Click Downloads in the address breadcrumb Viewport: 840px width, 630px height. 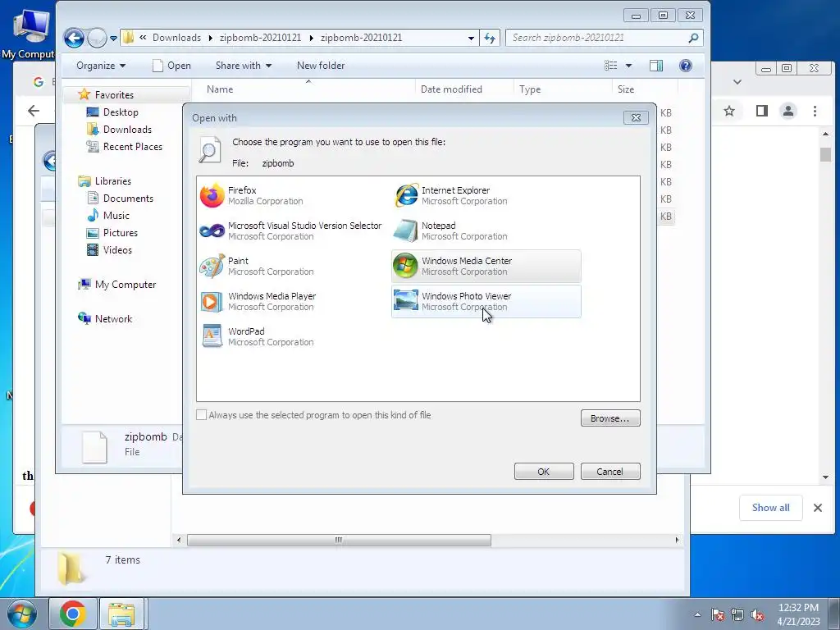coord(176,38)
